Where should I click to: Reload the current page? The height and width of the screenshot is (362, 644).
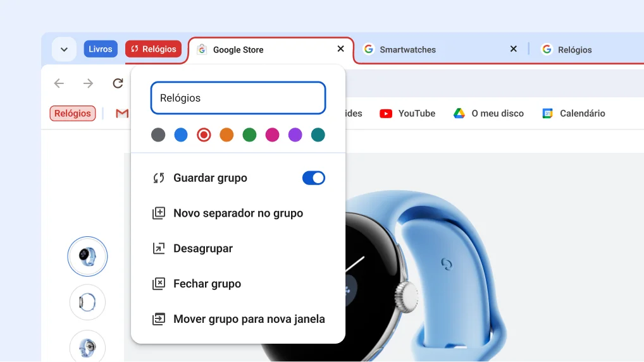coord(118,83)
